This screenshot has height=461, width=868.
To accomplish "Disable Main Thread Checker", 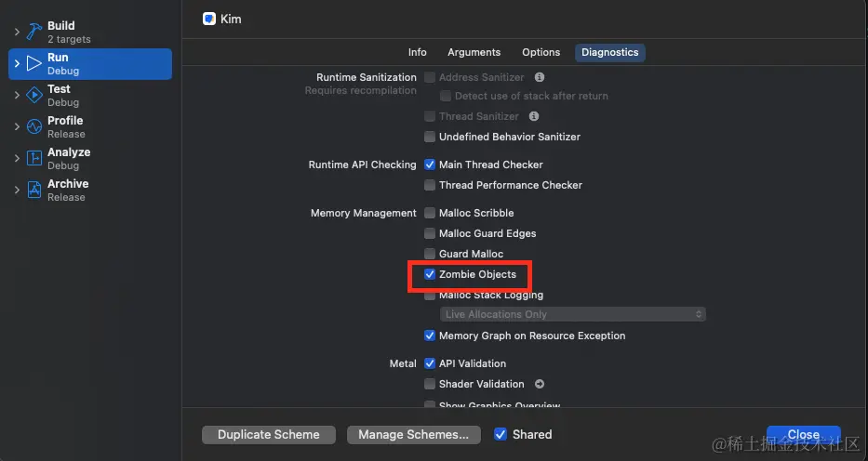I will (x=430, y=165).
